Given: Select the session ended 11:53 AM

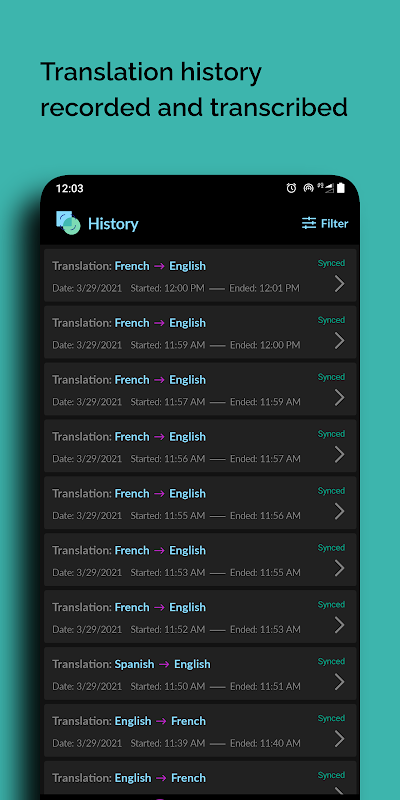Looking at the screenshot, I should [x=200, y=616].
